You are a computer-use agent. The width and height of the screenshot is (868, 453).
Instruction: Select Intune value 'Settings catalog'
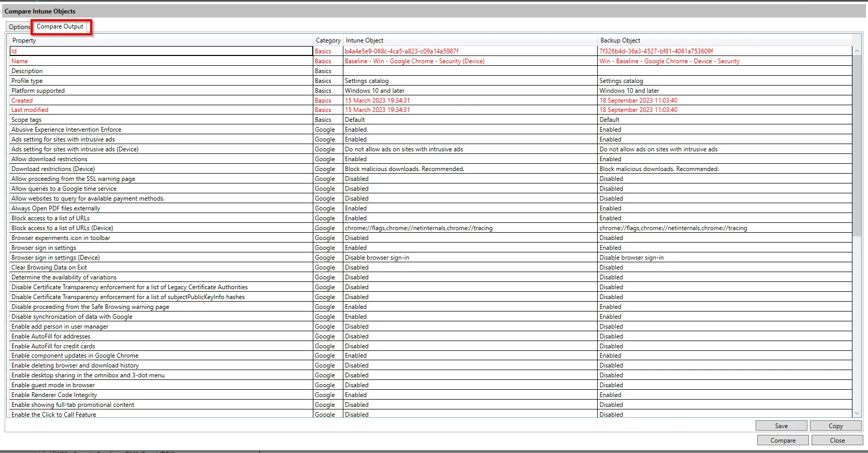tap(367, 81)
